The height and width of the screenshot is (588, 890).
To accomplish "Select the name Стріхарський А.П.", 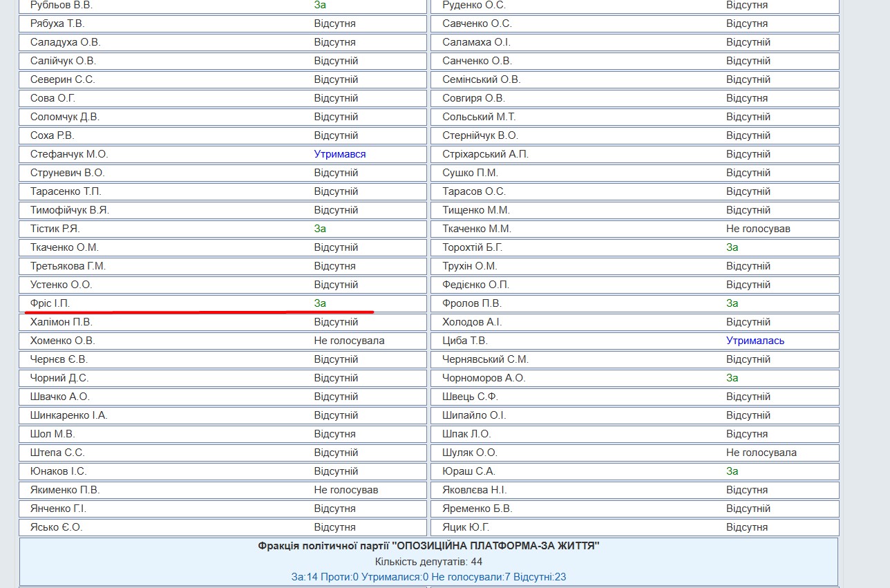I will coord(485,154).
